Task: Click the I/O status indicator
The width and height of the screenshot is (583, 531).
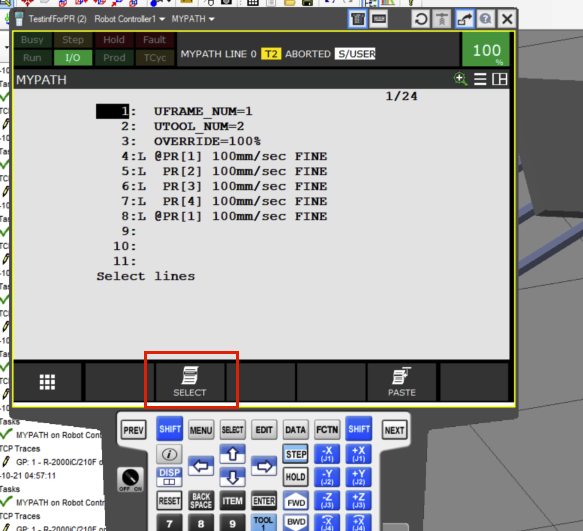Action: click(x=73, y=58)
